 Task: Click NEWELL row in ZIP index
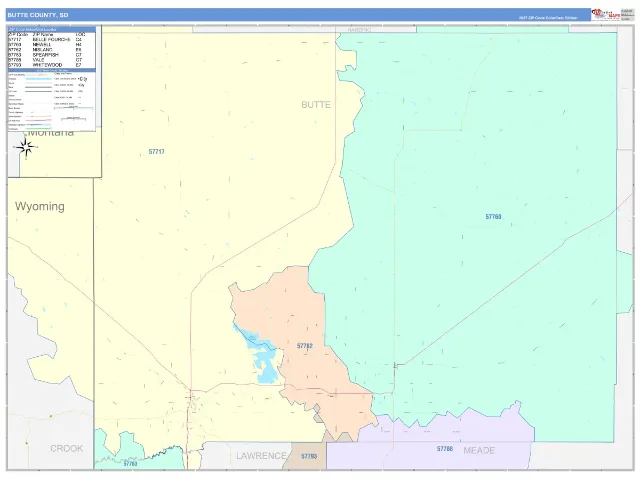pos(52,44)
